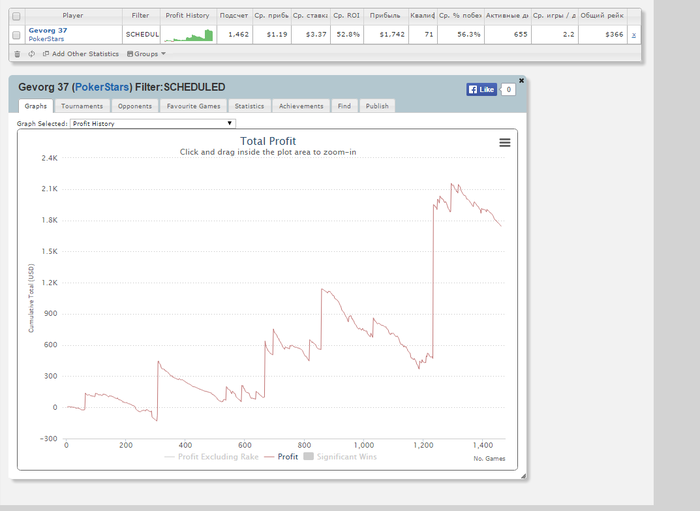
Task: Open the Statistics tab
Action: pyautogui.click(x=249, y=106)
